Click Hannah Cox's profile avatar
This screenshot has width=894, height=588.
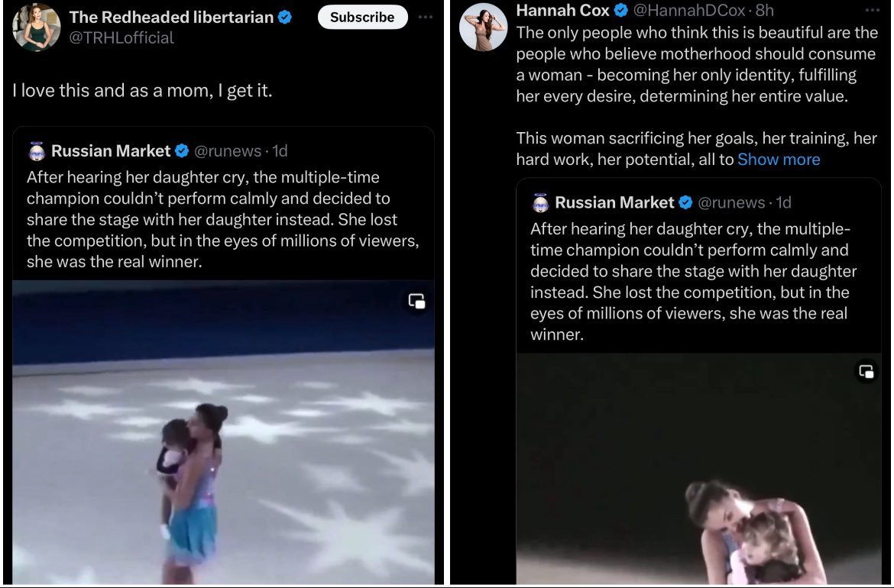coord(484,27)
